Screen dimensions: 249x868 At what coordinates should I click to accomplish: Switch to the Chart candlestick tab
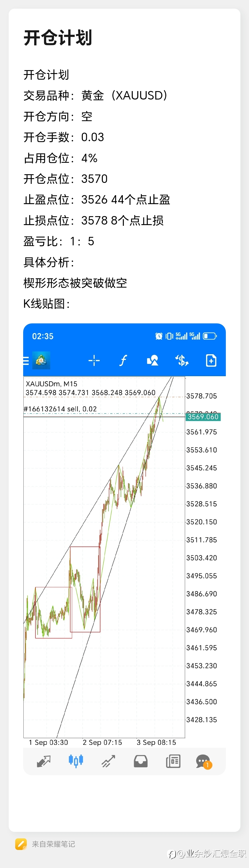click(x=76, y=761)
